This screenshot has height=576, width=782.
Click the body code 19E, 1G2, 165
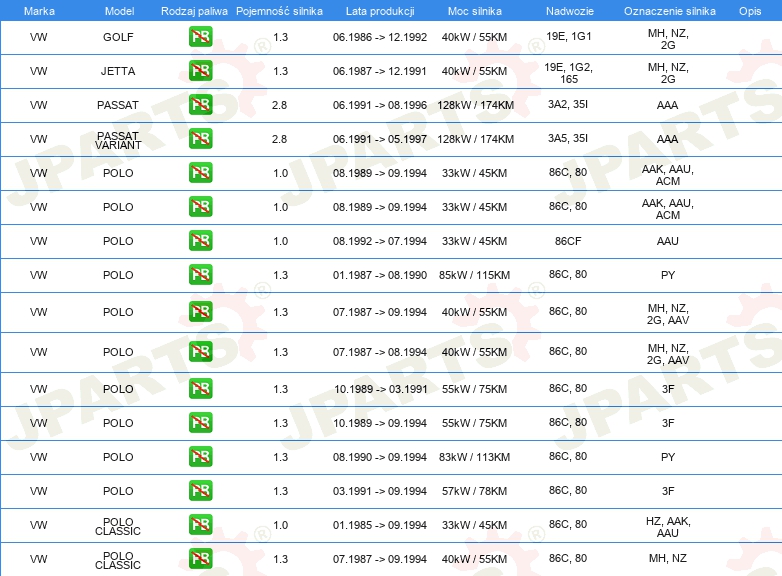(x=569, y=73)
